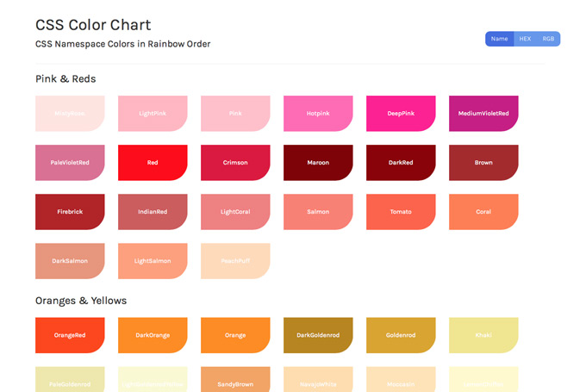Click the Red color swatch
586x392 pixels.
[x=153, y=163]
